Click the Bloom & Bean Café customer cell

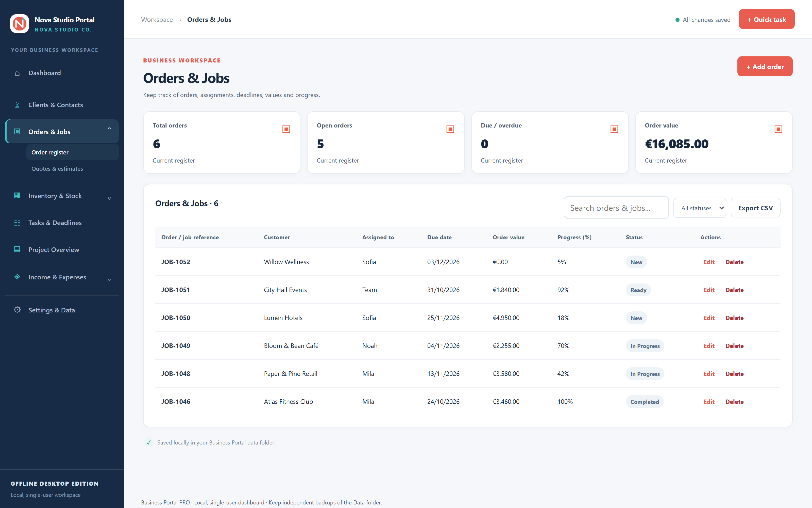(291, 345)
